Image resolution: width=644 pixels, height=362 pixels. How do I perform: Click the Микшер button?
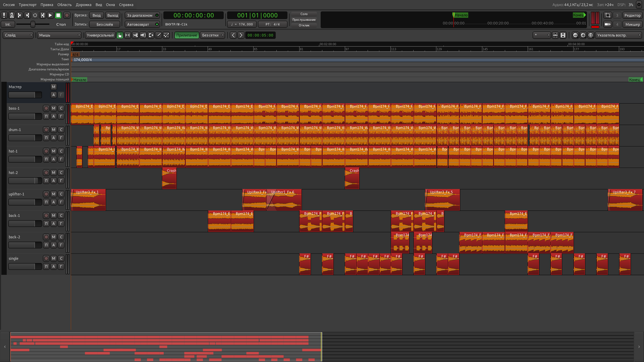tap(632, 24)
